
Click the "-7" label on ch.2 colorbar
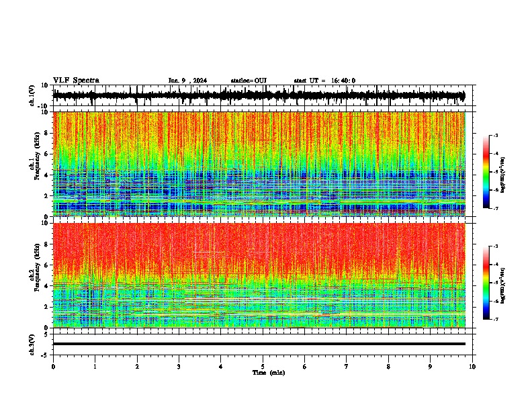(x=495, y=320)
